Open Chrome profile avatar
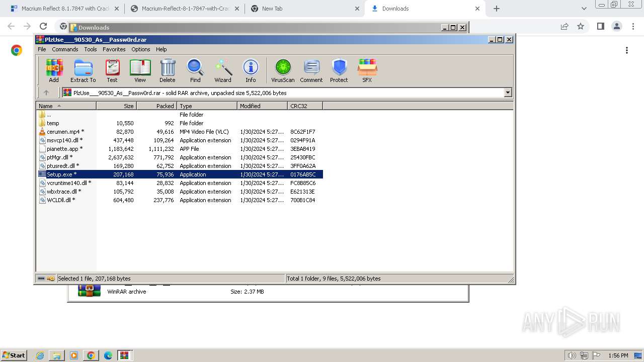The width and height of the screenshot is (644, 362). tap(616, 26)
